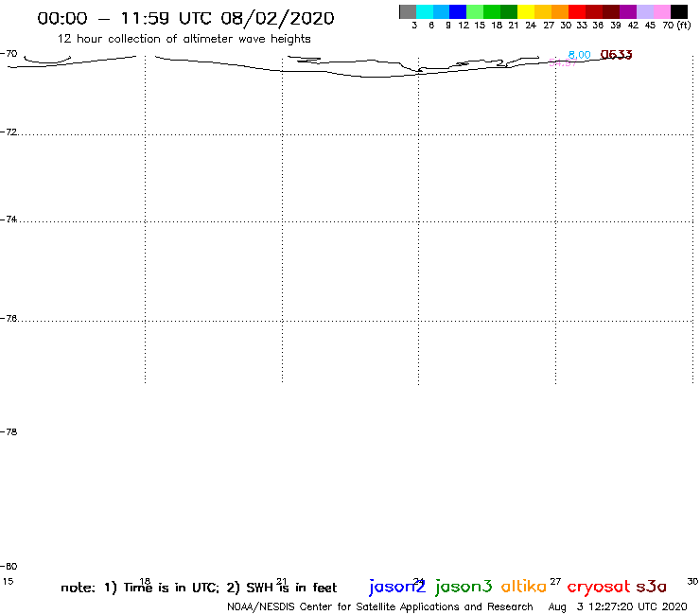700x615 pixels.
Task: Click the legend number '24' under the yellow swatch
Action: 531,26
